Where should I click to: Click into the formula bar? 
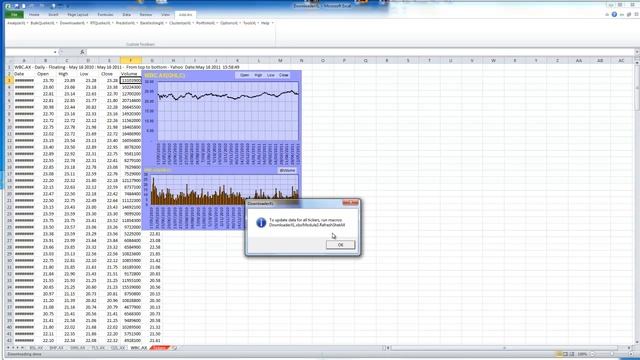tap(359, 52)
